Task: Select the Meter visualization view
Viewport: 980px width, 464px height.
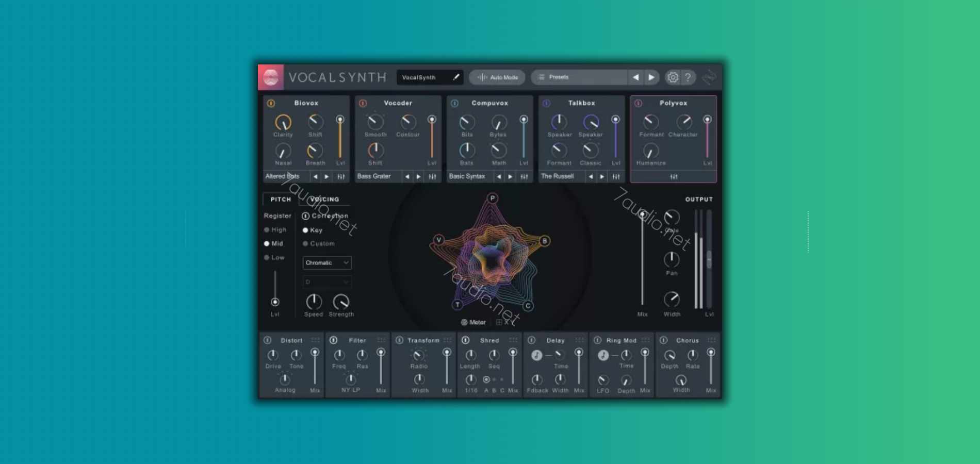Action: tap(473, 322)
